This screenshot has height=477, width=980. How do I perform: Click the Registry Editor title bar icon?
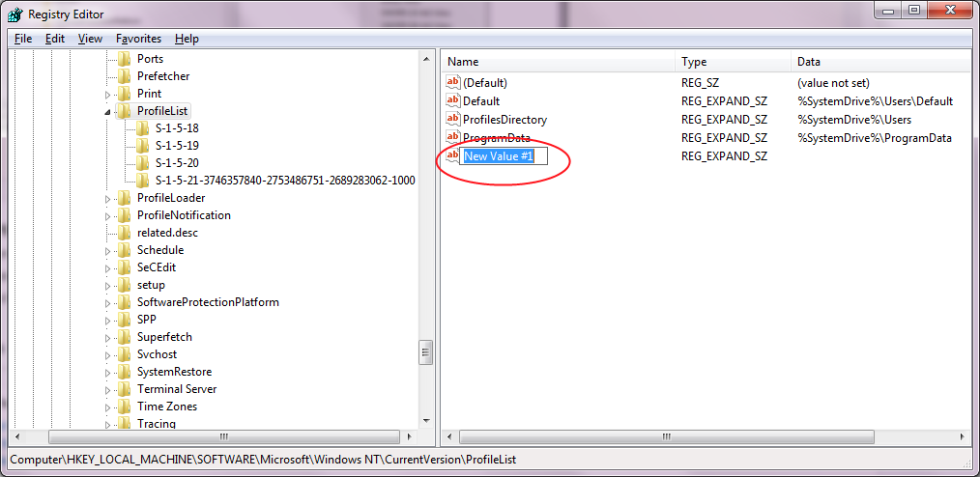15,14
